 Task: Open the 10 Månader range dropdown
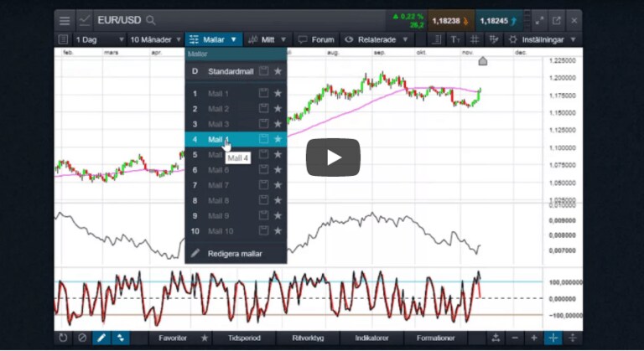coord(155,39)
